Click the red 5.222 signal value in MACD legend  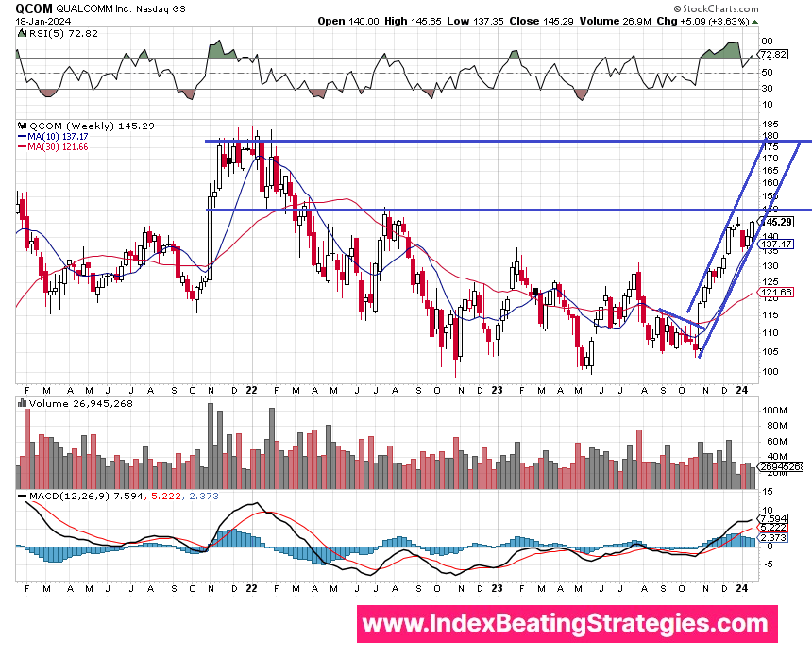click(x=166, y=496)
